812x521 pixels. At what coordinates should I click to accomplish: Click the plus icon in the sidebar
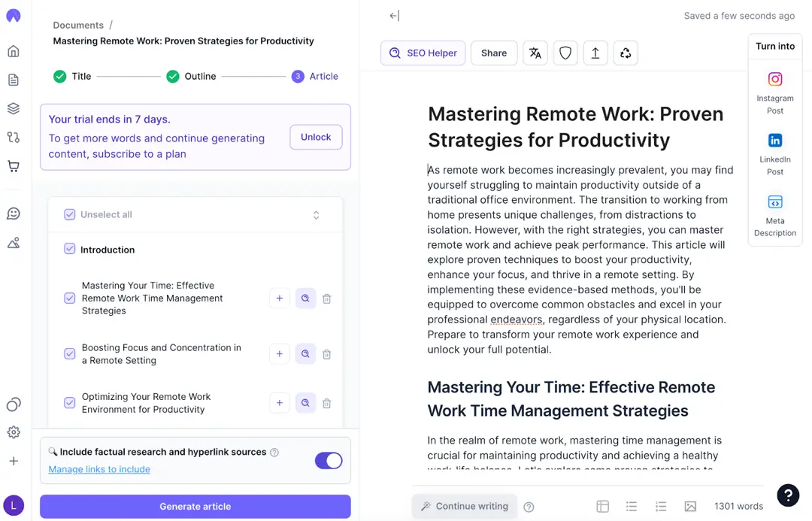tap(14, 461)
